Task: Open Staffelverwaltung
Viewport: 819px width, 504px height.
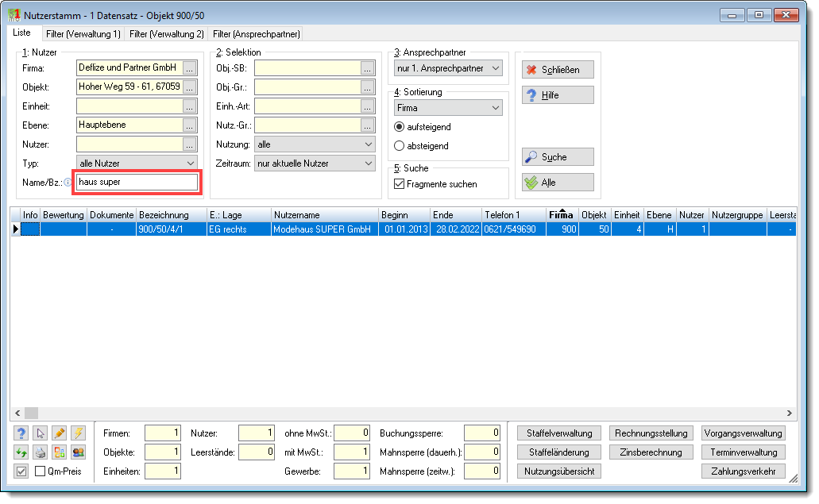Action: point(559,433)
